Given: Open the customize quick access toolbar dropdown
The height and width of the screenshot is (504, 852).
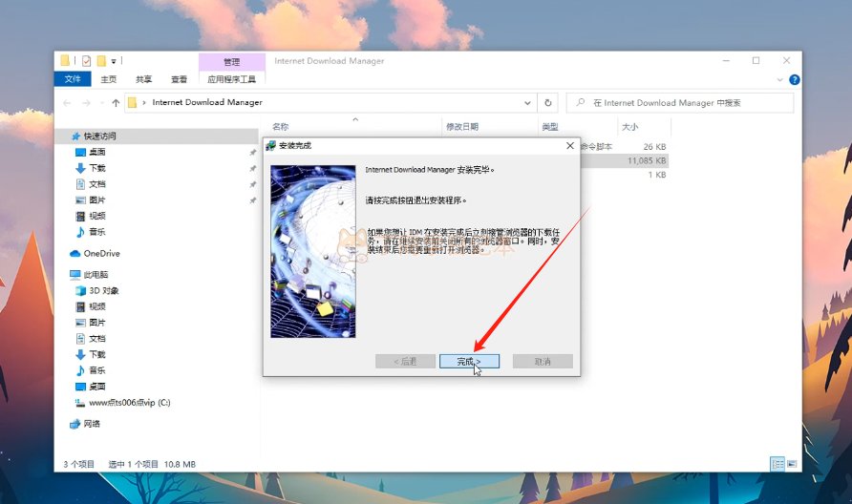Looking at the screenshot, I should (x=114, y=61).
